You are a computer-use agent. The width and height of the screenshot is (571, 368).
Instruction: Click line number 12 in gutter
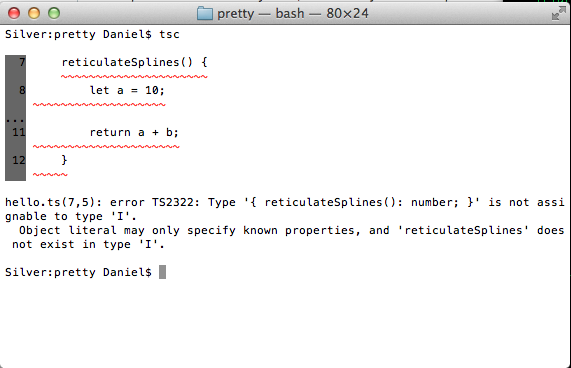pyautogui.click(x=19, y=160)
